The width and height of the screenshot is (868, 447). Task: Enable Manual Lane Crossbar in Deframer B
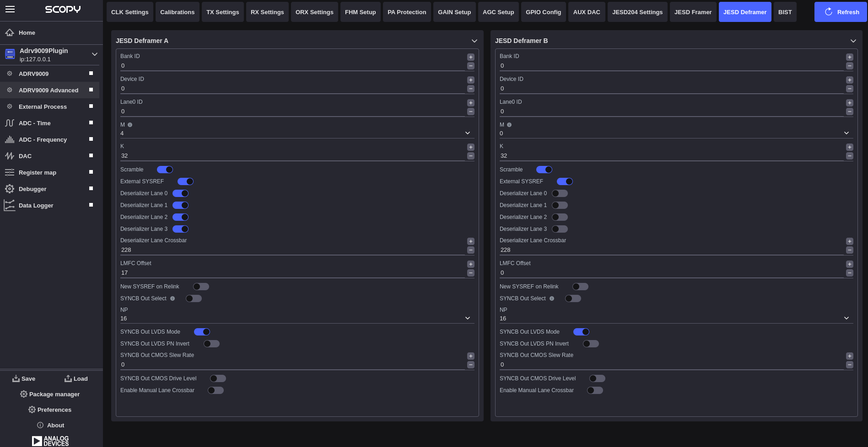tap(595, 390)
